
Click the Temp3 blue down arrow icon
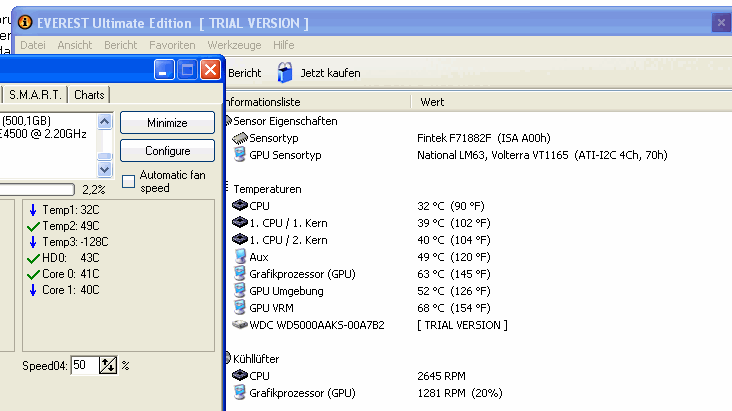[x=33, y=242]
